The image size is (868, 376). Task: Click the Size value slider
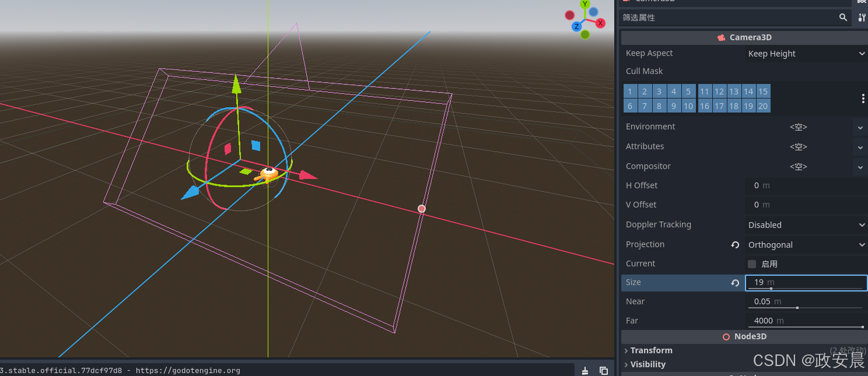[805, 289]
